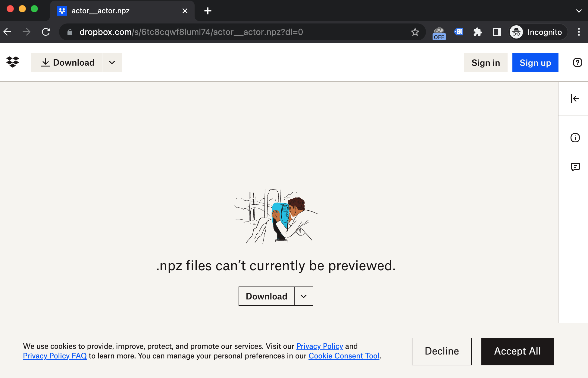Open the Privacy Policy link
This screenshot has height=378, width=588.
click(x=320, y=346)
